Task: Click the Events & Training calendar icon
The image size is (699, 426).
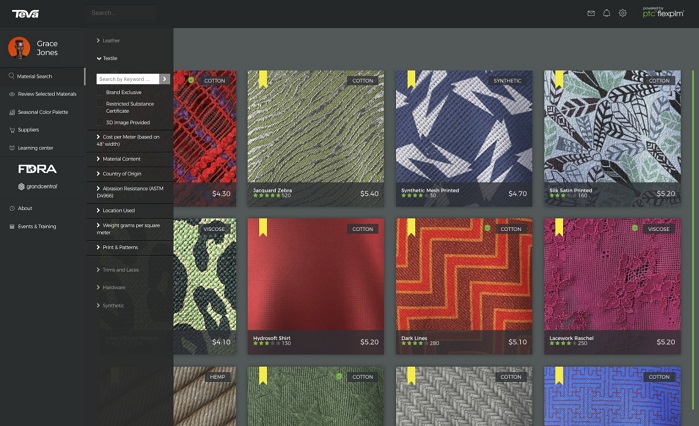Action: click(x=12, y=226)
